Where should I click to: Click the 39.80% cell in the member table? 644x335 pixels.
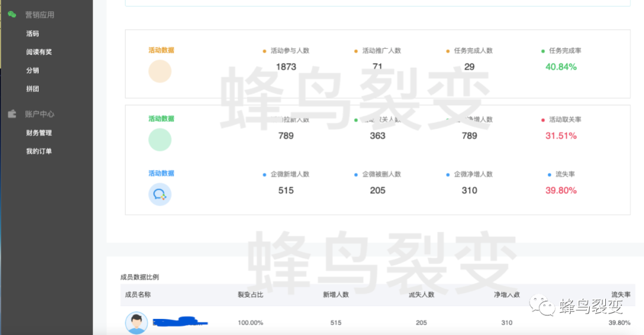tap(620, 322)
